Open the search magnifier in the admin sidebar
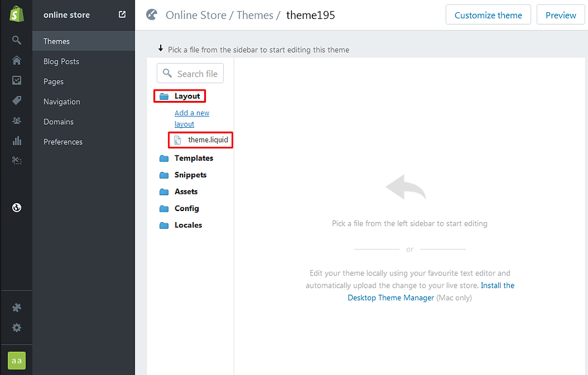 click(x=17, y=40)
